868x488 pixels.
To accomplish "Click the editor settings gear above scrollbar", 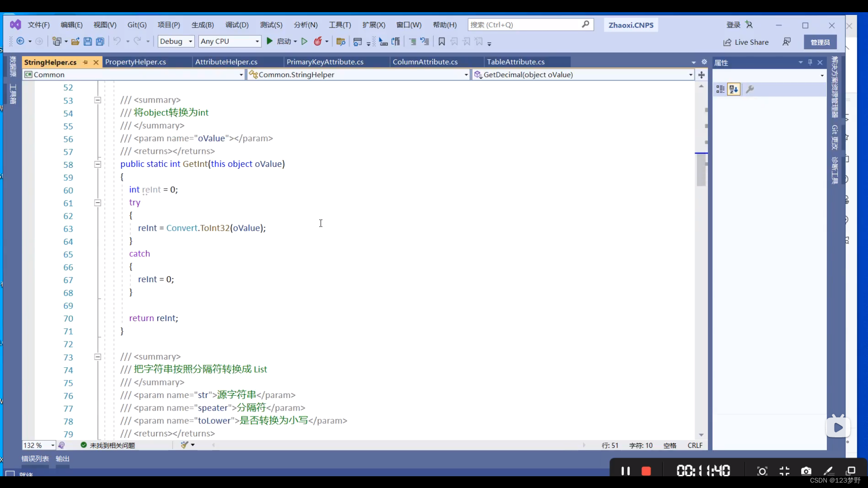I will pyautogui.click(x=704, y=62).
